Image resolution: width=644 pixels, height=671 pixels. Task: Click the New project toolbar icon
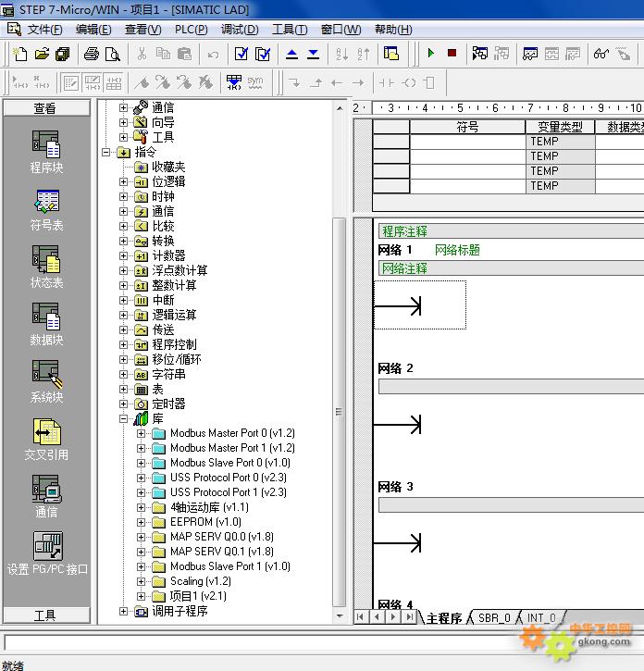tap(19, 54)
